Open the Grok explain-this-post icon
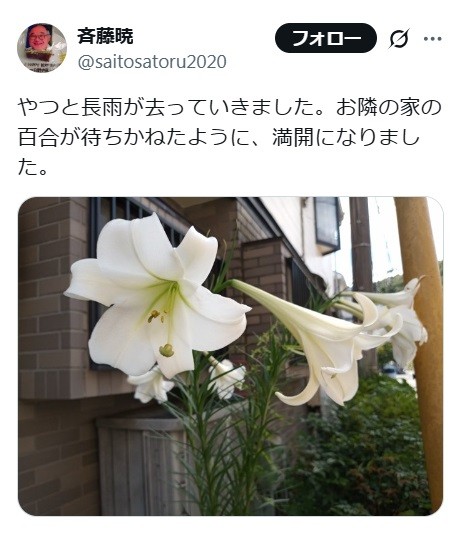This screenshot has width=463, height=537. coord(399,38)
